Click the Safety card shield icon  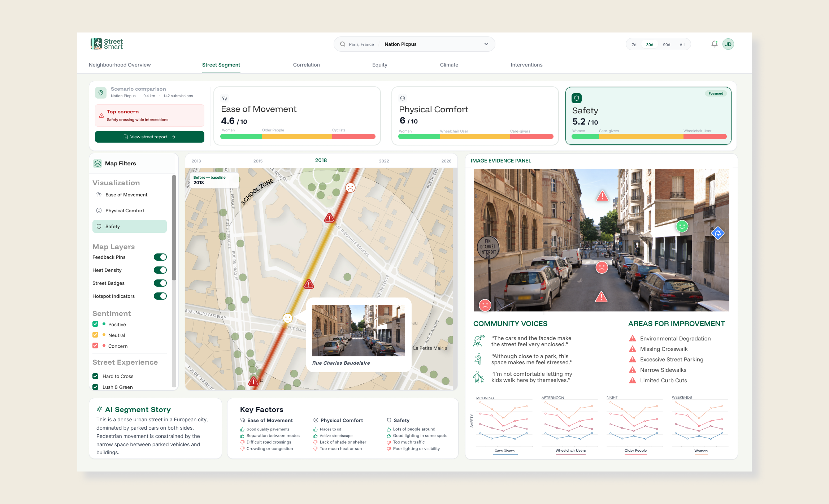pos(577,98)
